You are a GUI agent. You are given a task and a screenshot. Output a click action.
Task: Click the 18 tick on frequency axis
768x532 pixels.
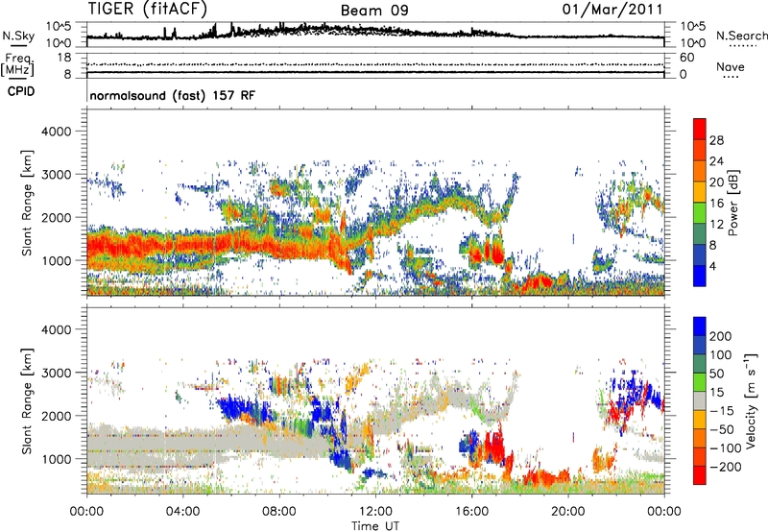click(x=64, y=58)
